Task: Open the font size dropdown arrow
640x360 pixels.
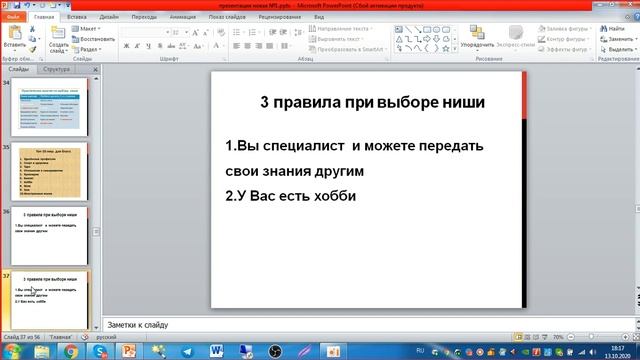Action: [x=187, y=32]
